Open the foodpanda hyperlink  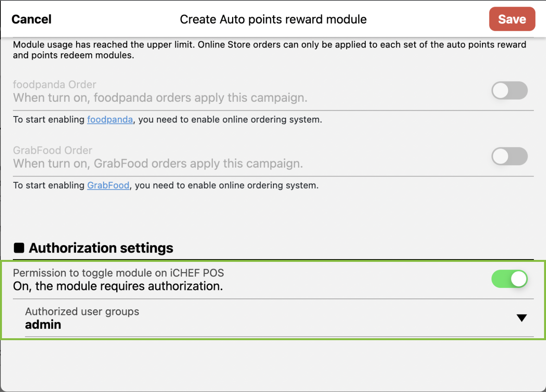pyautogui.click(x=110, y=120)
